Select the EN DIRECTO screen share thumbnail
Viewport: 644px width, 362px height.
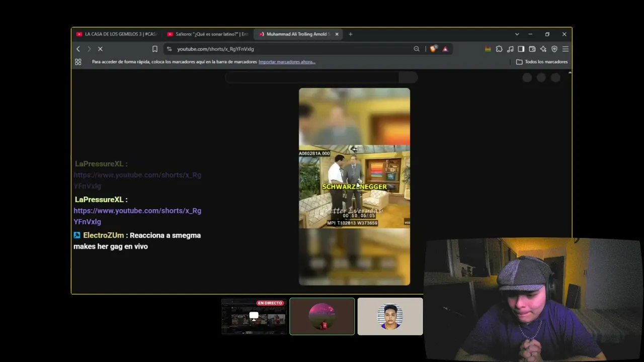click(254, 316)
